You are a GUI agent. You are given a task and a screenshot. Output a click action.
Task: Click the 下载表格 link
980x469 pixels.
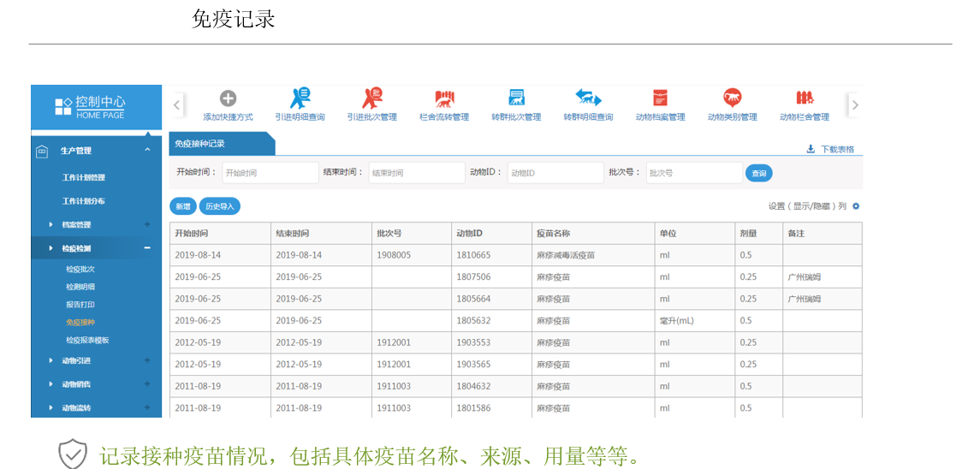[x=838, y=149]
